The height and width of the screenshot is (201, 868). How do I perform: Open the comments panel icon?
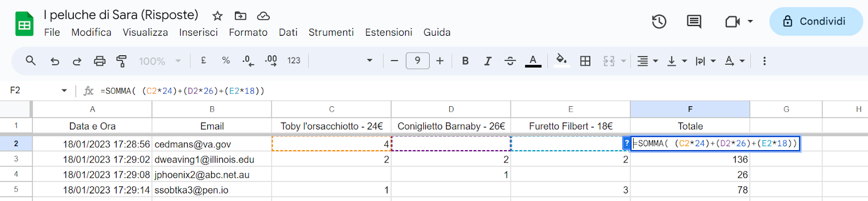[x=694, y=22]
